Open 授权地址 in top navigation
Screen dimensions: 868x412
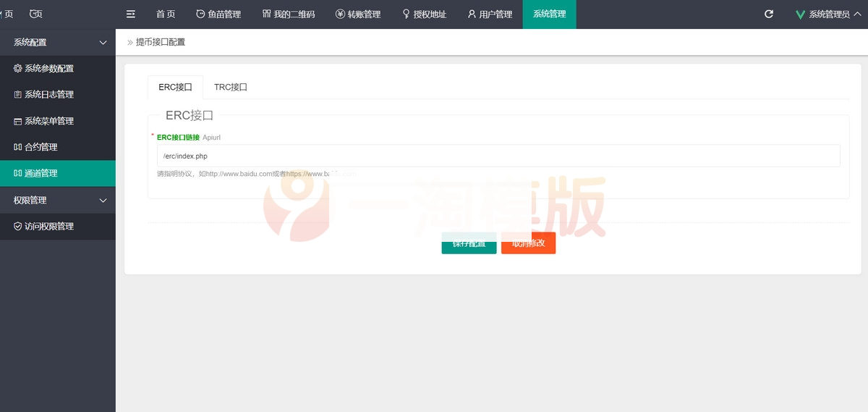[425, 14]
